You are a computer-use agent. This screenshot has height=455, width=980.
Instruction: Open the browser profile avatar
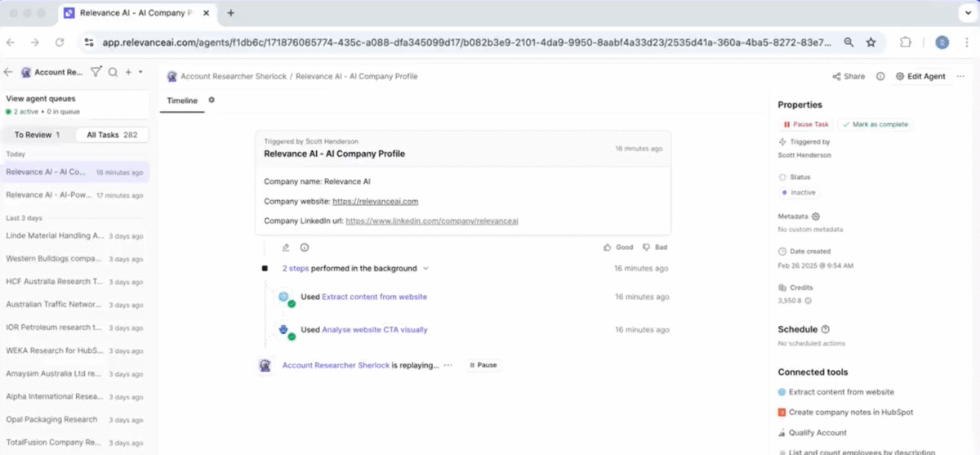tap(942, 42)
